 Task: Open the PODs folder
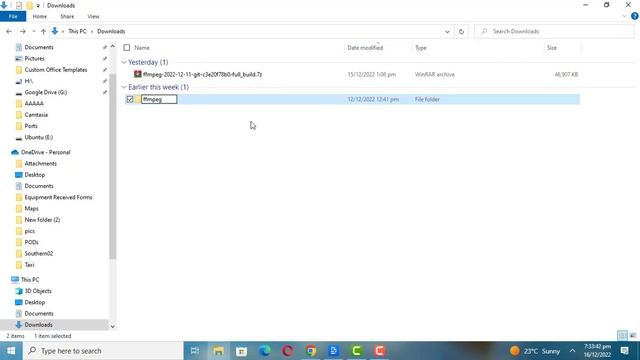(31, 242)
